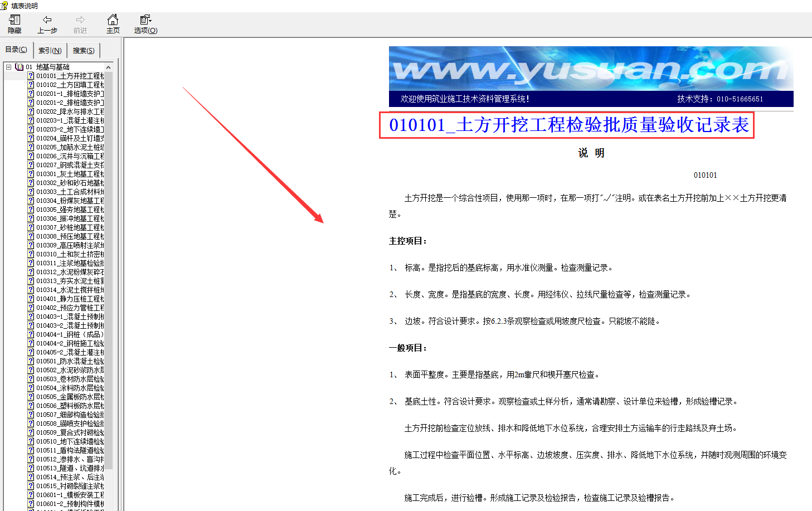Screen dimensions: 812x511
Task: Open topic 010314_水泥土搅拌桩
Action: click(70, 290)
